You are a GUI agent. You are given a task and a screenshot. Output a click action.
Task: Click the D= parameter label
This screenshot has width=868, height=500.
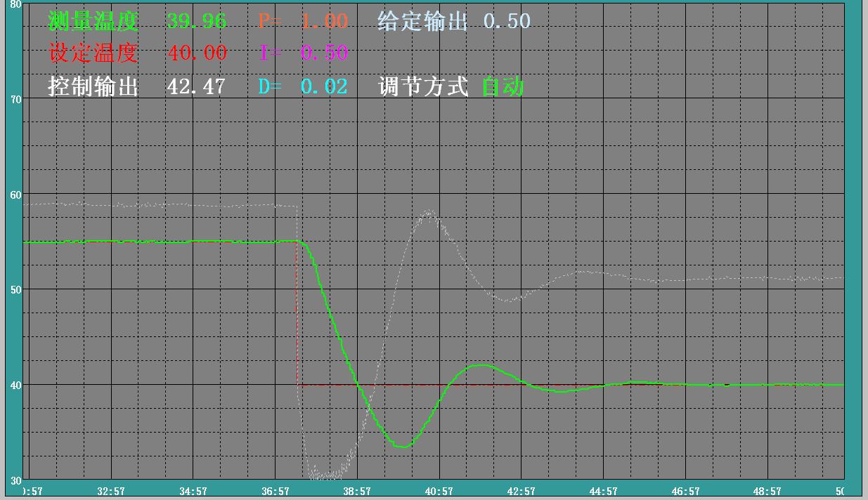(271, 87)
